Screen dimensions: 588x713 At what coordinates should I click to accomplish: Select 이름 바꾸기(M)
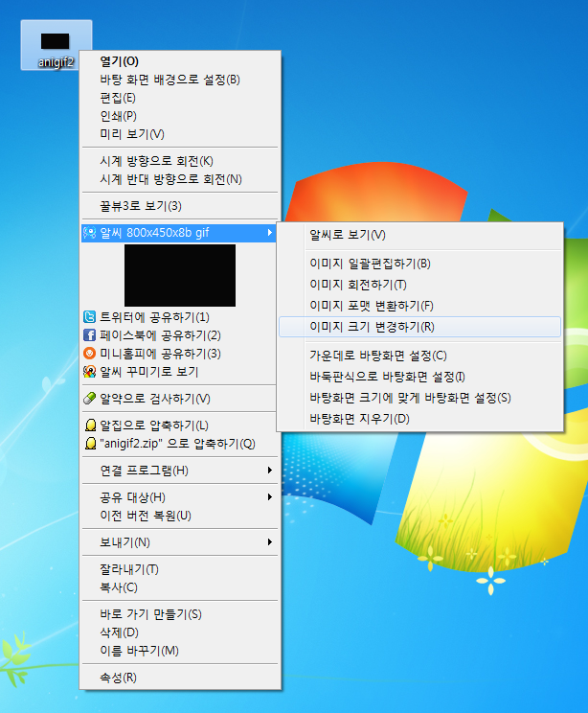(179, 651)
